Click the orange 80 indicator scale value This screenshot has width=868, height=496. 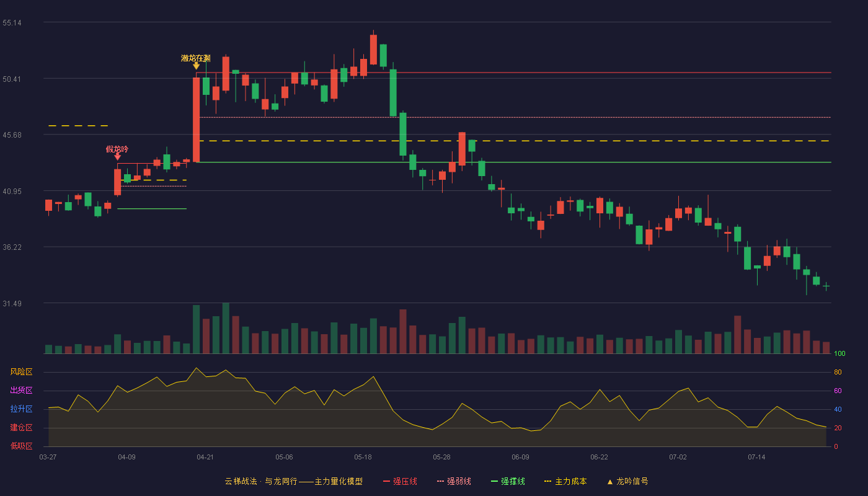(838, 372)
